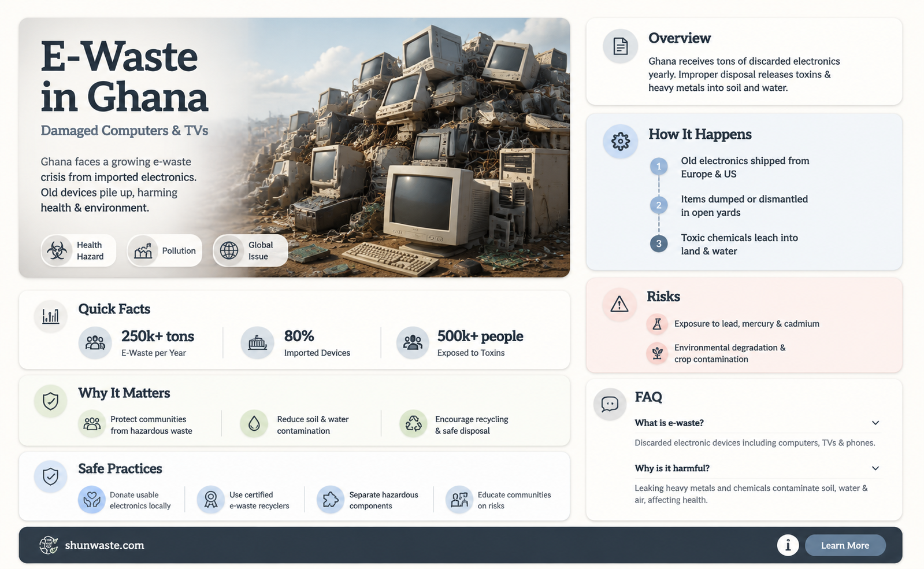The image size is (924, 569).
Task: Click "Donate usable electronics locally" text
Action: pyautogui.click(x=140, y=500)
